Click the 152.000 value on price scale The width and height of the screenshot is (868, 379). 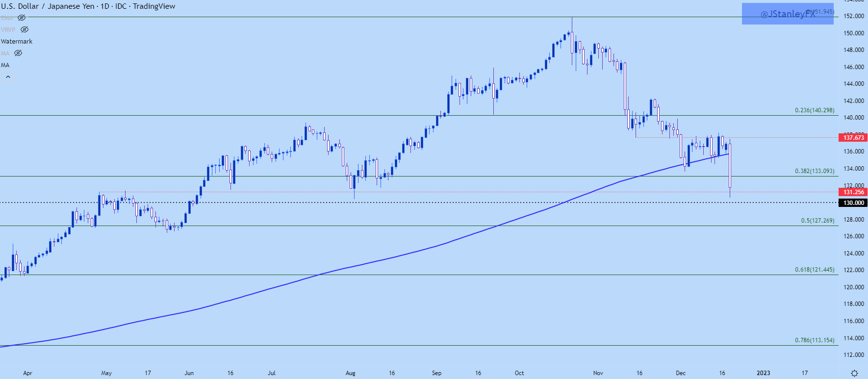tap(853, 16)
